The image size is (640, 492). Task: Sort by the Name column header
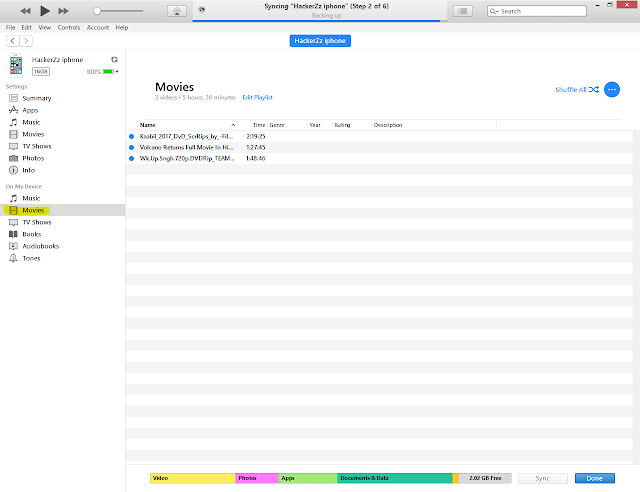[187, 125]
